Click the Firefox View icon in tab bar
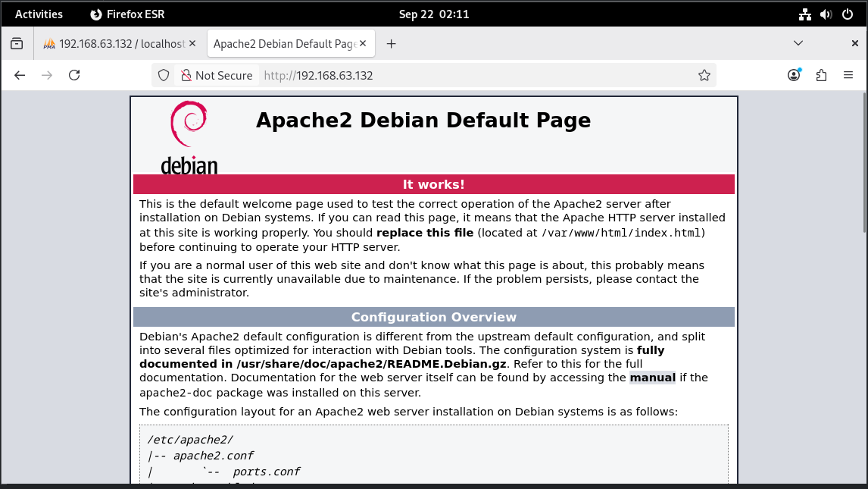Image resolution: width=868 pixels, height=489 pixels. click(17, 44)
